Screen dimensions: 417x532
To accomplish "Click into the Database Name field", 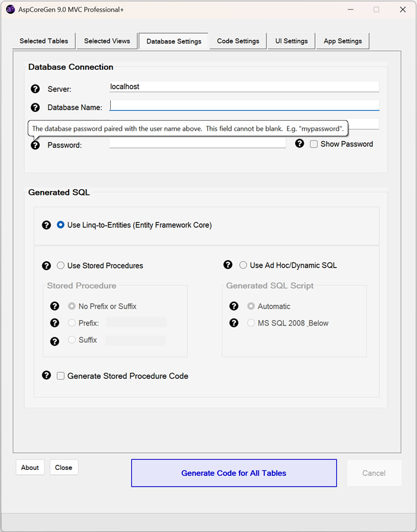I will [x=244, y=106].
